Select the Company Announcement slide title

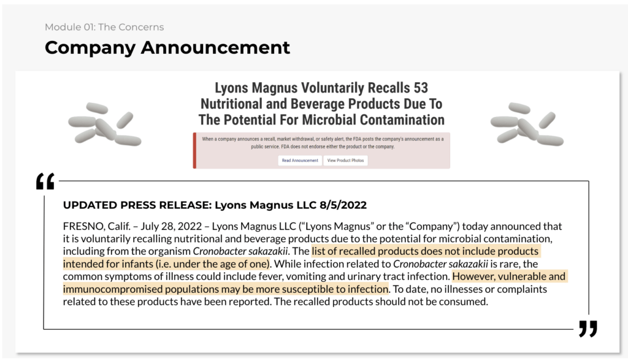tap(167, 48)
